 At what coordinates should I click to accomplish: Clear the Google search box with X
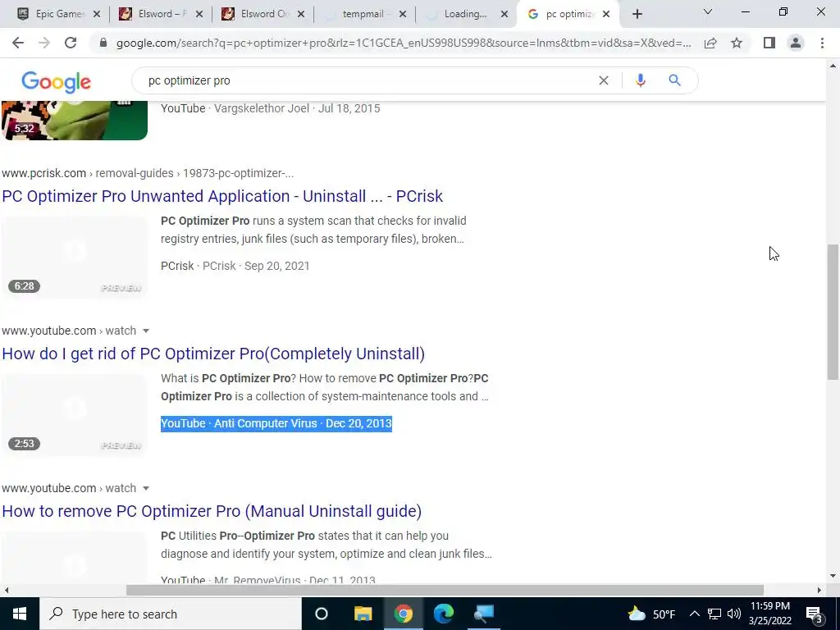[x=603, y=80]
